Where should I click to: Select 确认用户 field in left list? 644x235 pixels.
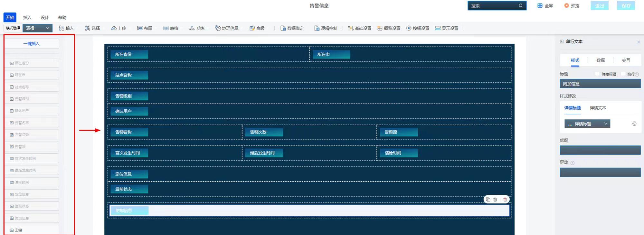(x=32, y=111)
